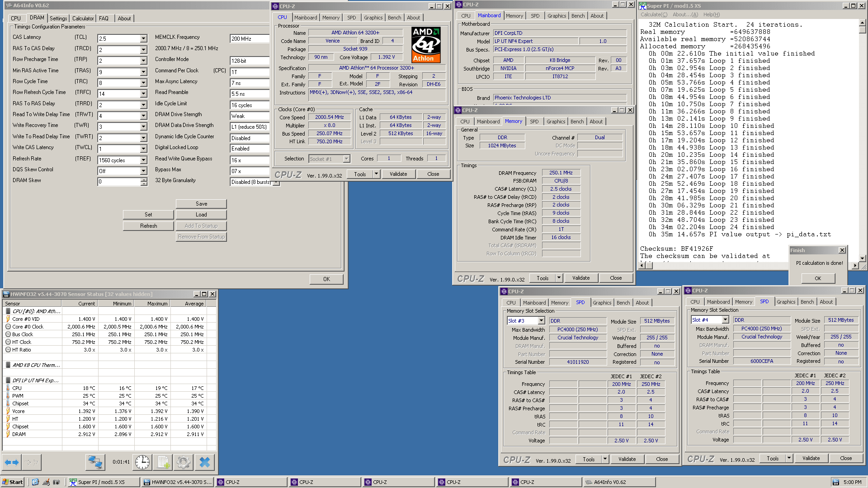Click the AMD Athlon 64 logo in CPU-Z

click(426, 44)
